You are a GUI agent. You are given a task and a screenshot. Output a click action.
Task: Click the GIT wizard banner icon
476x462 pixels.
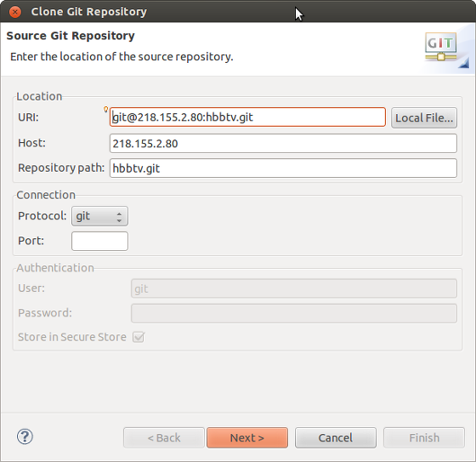point(441,47)
